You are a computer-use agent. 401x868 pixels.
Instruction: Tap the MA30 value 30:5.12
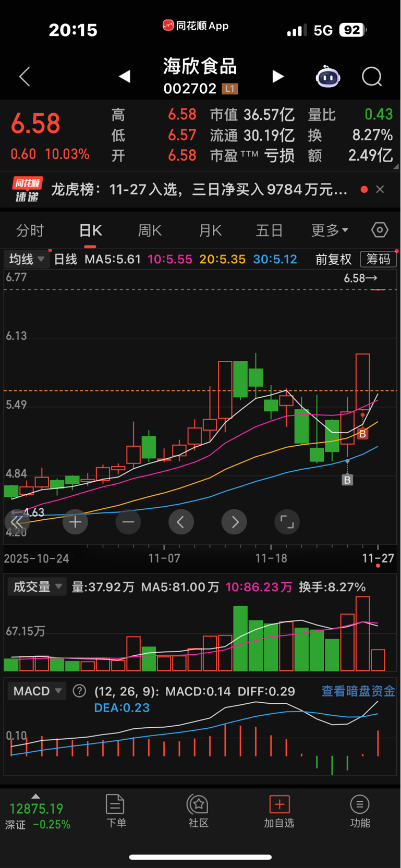[x=275, y=259]
